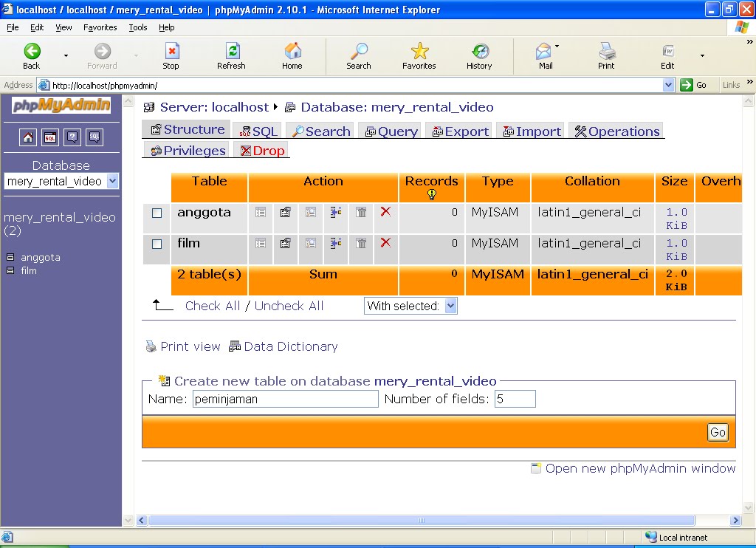Screen dimensions: 756x548
Task: Click the horizontal scrollbar thumb
Action: [422, 521]
